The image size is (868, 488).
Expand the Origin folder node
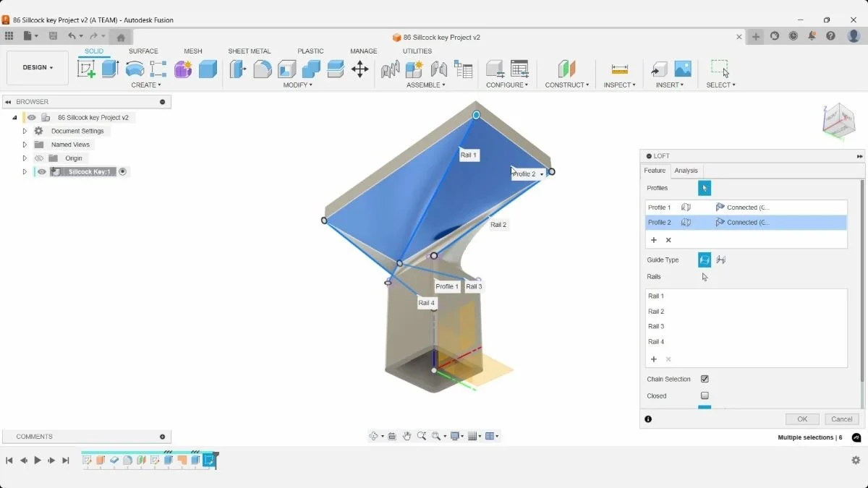tap(25, 158)
